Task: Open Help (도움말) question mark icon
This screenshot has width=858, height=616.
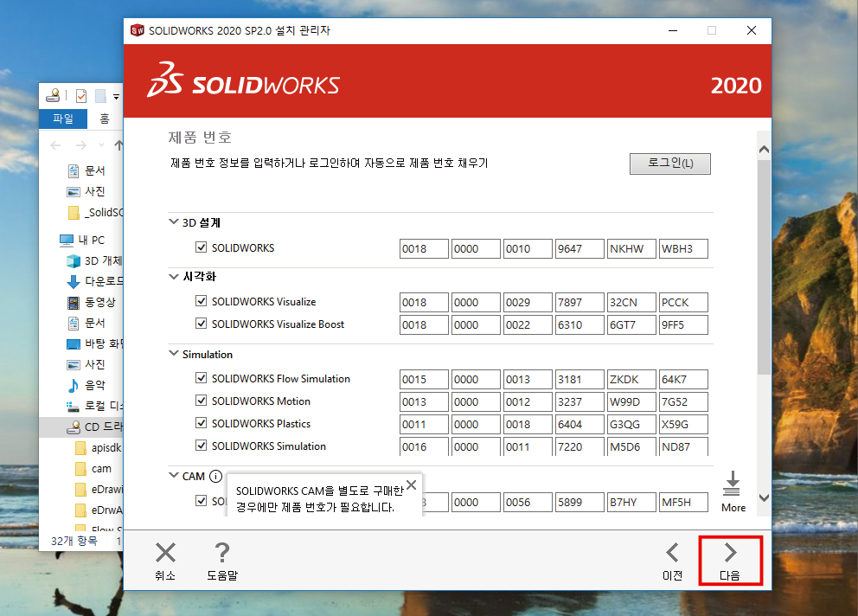Action: click(222, 553)
